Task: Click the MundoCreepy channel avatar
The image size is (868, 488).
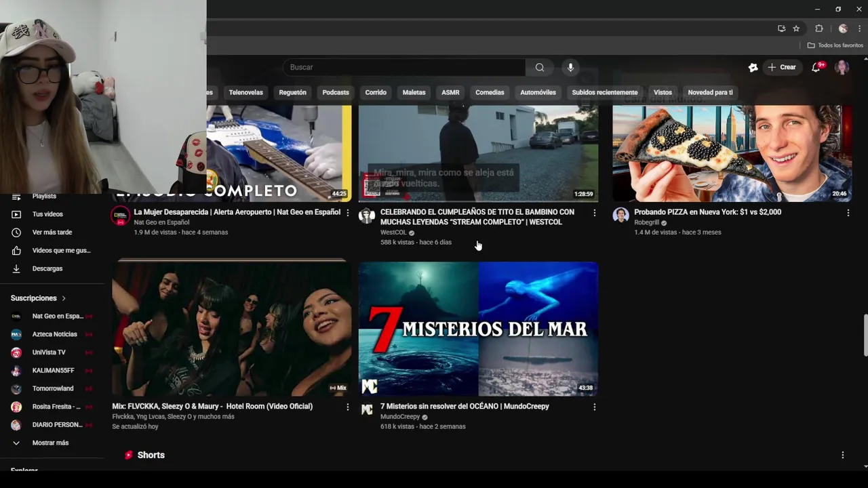Action: coord(367,409)
